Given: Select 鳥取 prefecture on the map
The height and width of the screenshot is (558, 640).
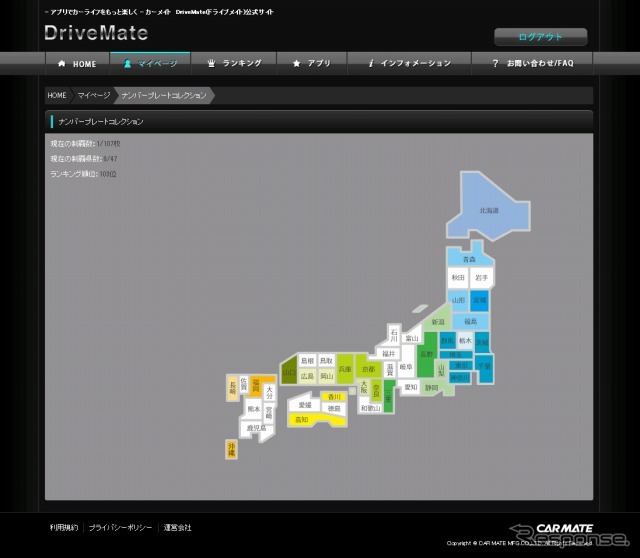Looking at the screenshot, I should [x=326, y=361].
